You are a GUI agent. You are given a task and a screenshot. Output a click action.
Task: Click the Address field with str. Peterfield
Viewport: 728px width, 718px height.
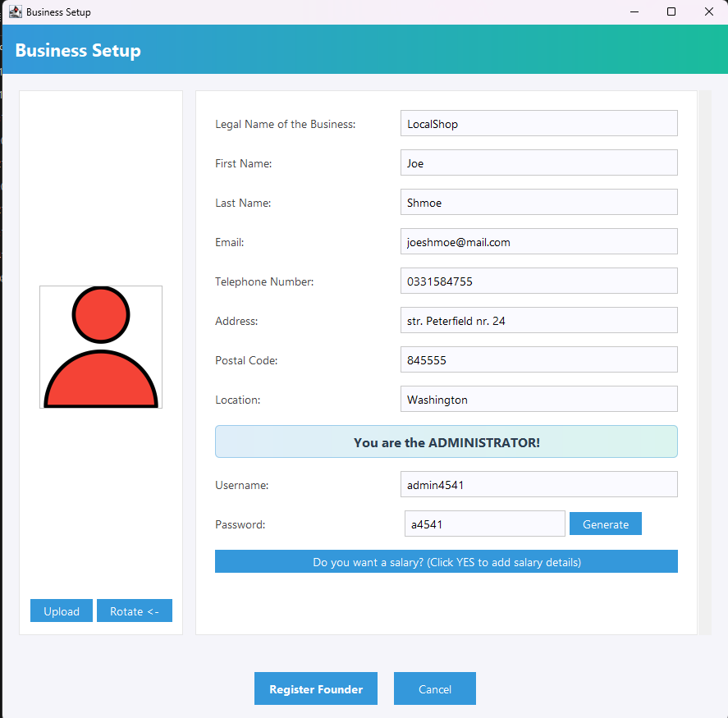click(538, 320)
